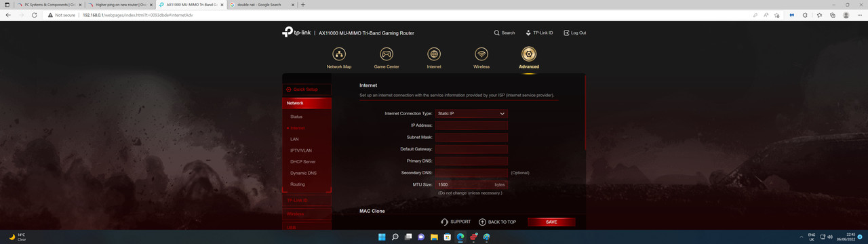
Task: Click the tp-link logo
Action: pos(296,33)
